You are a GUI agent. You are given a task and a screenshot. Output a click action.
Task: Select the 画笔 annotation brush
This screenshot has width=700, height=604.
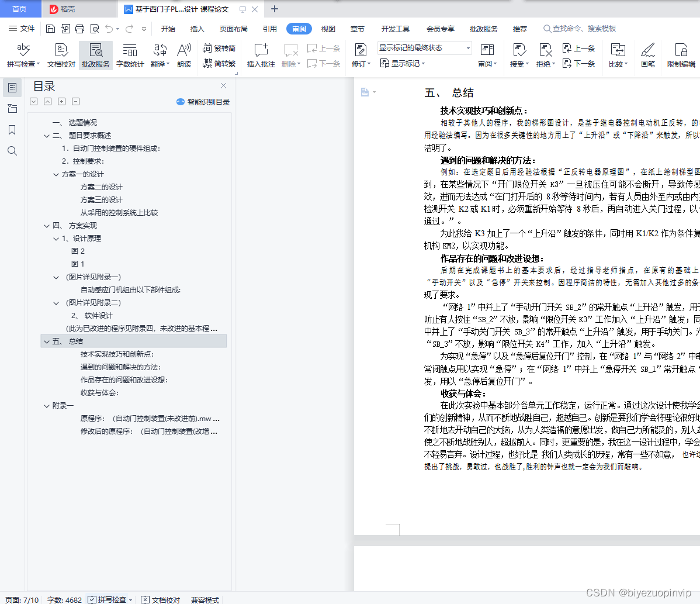point(647,56)
